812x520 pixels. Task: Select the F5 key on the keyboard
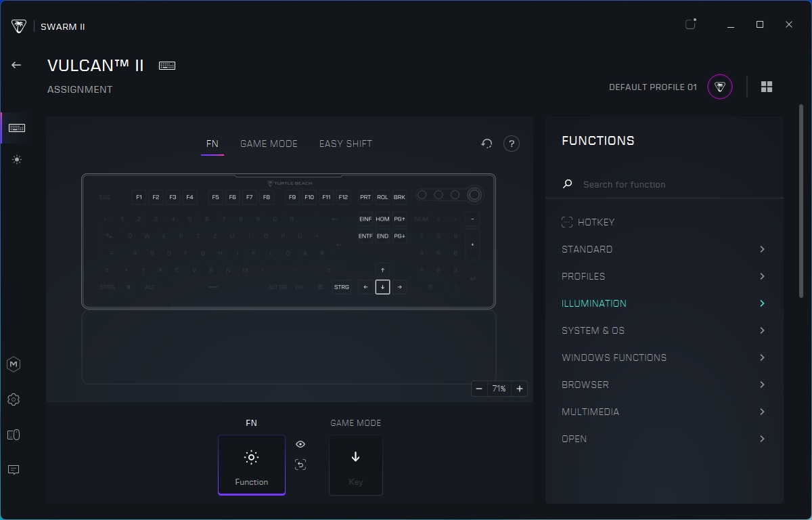(x=215, y=197)
